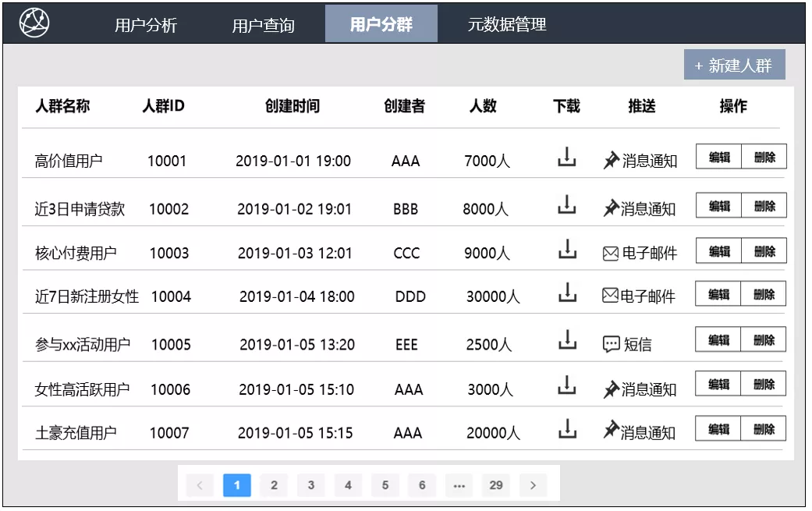Edit the 高价值用户 group
Viewport: 812px width, 511px height.
point(718,157)
